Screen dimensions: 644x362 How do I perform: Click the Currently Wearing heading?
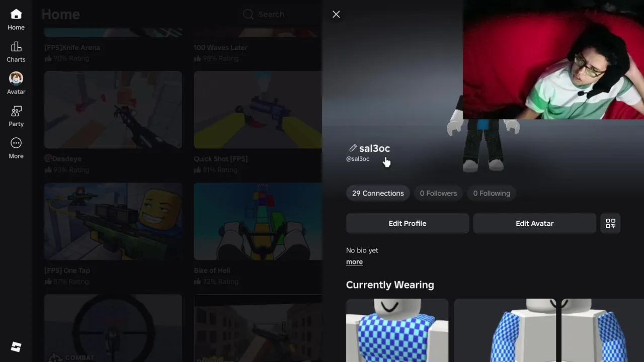point(390,285)
